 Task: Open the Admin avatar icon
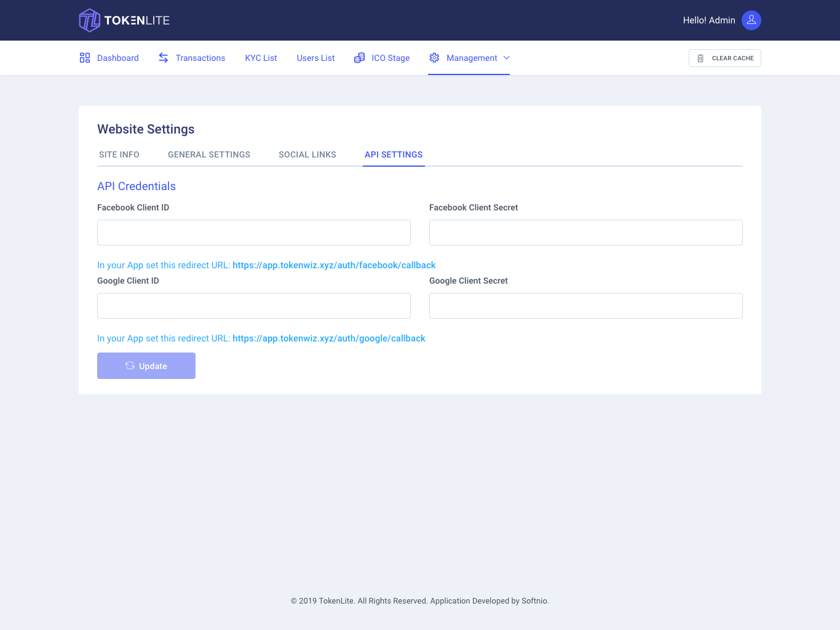[x=751, y=20]
